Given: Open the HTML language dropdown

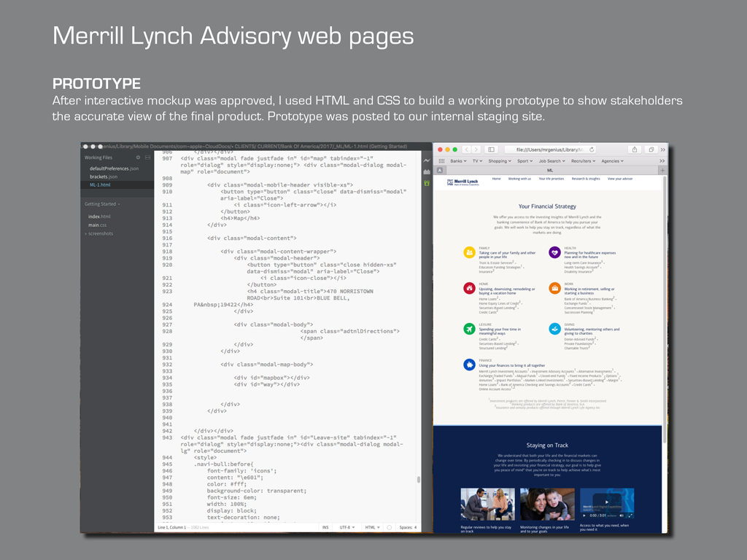Looking at the screenshot, I should coord(373,527).
